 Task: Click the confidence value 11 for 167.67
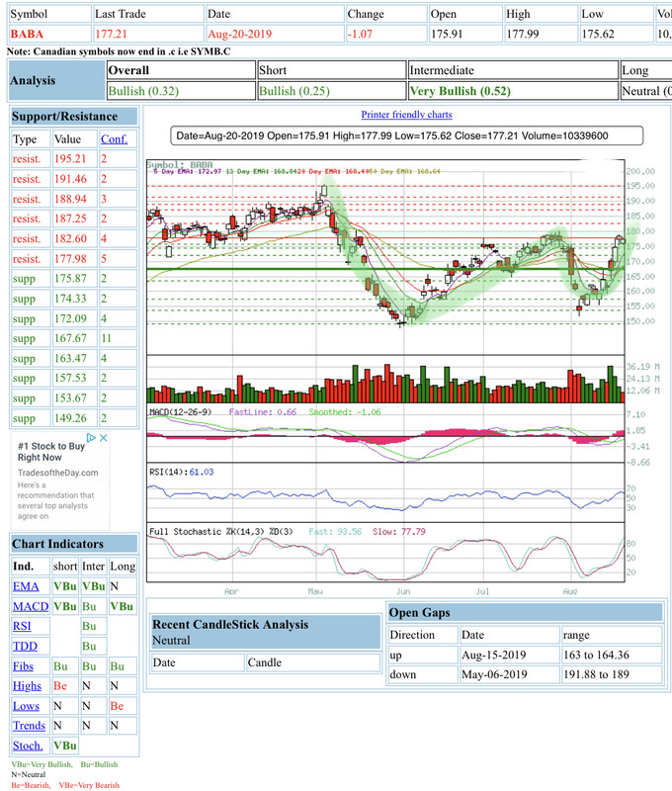pyautogui.click(x=118, y=338)
